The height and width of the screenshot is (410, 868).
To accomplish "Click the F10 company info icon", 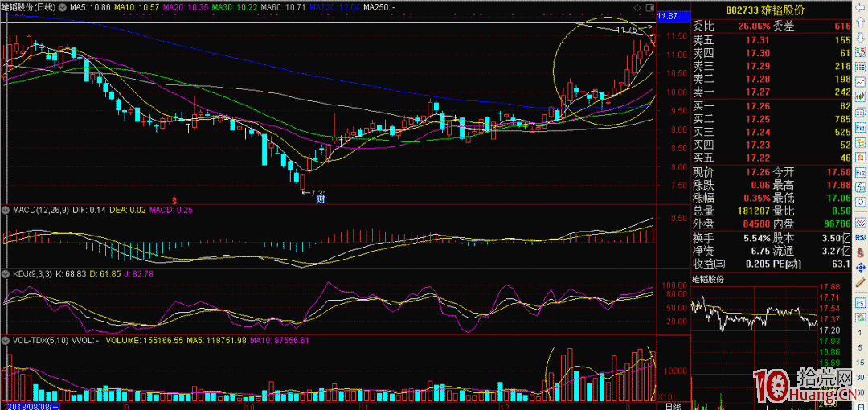I will 860,128.
